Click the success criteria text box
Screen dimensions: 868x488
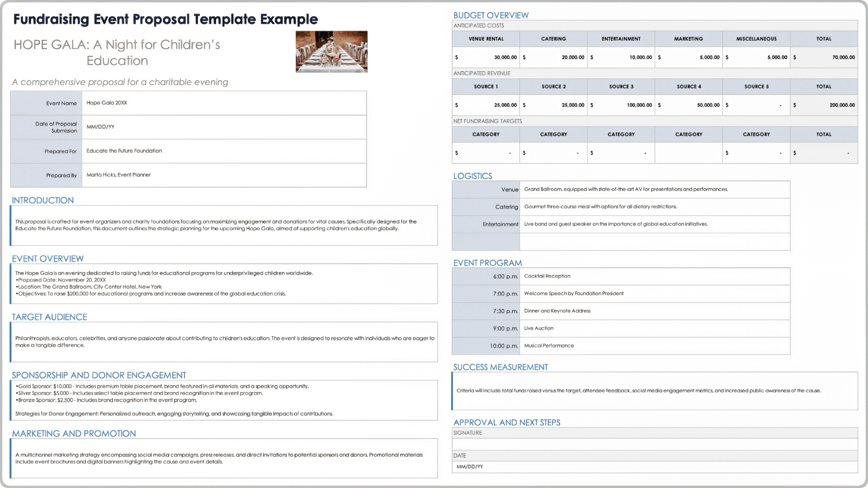(655, 391)
